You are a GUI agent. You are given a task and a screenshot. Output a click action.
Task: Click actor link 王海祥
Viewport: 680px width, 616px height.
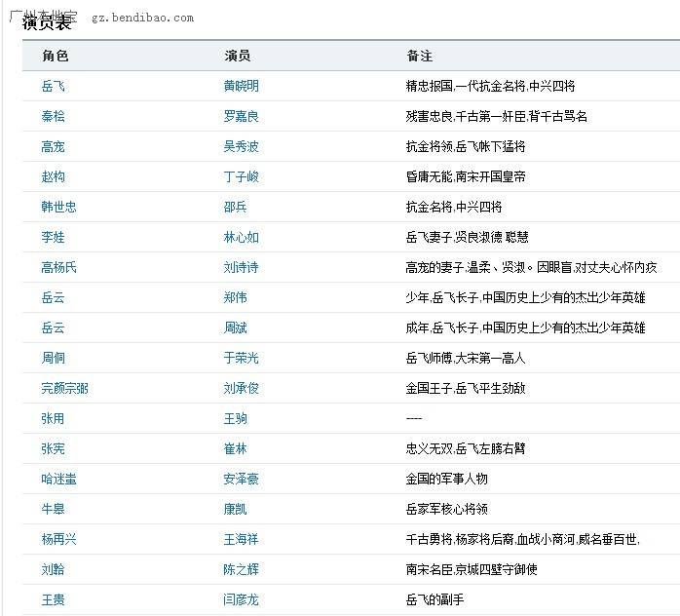pyautogui.click(x=242, y=539)
